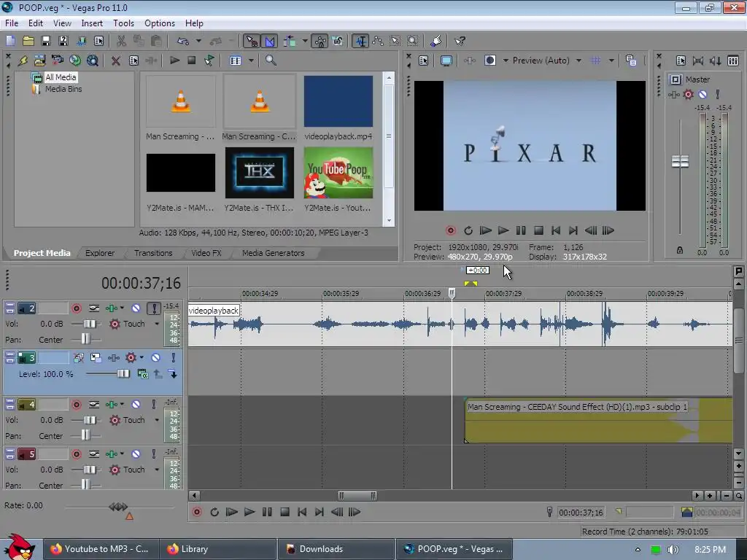747x560 pixels.
Task: Switch to the Media Generators tab
Action: [x=273, y=253]
